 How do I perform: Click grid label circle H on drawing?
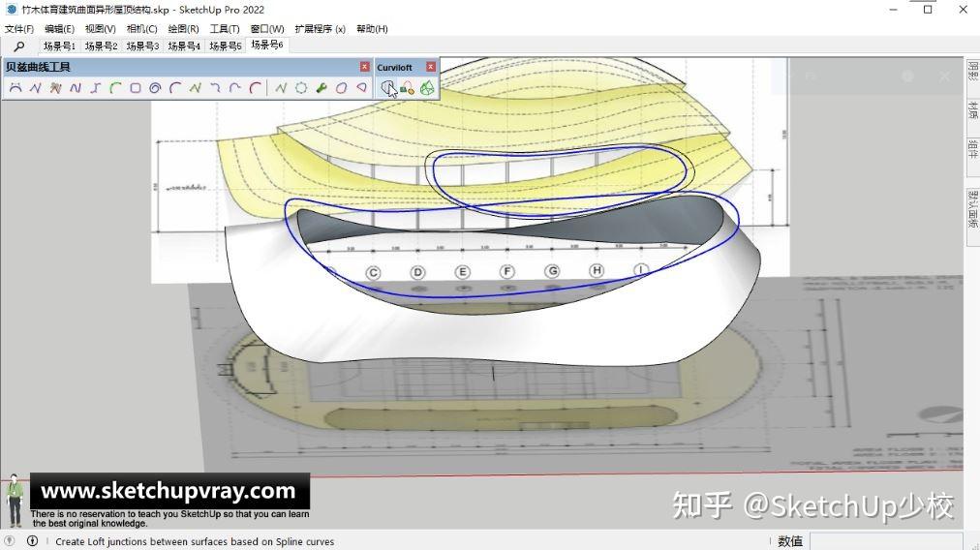point(597,270)
